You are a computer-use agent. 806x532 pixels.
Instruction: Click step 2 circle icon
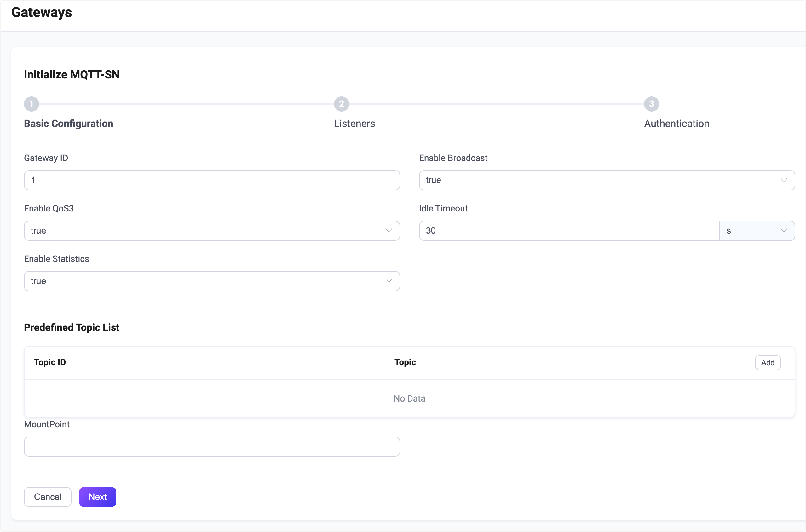341,104
